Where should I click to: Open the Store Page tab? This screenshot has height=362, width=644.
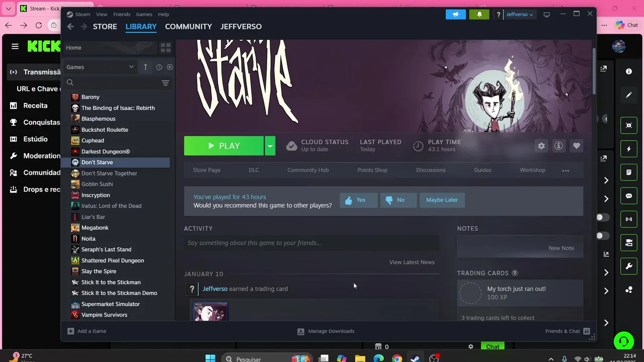[x=207, y=170]
